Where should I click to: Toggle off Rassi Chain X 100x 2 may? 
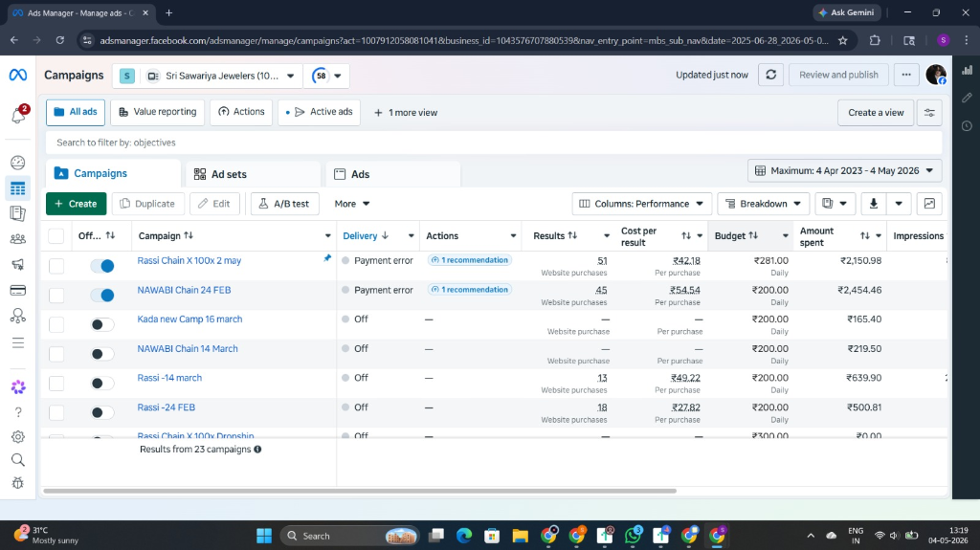coord(101,266)
